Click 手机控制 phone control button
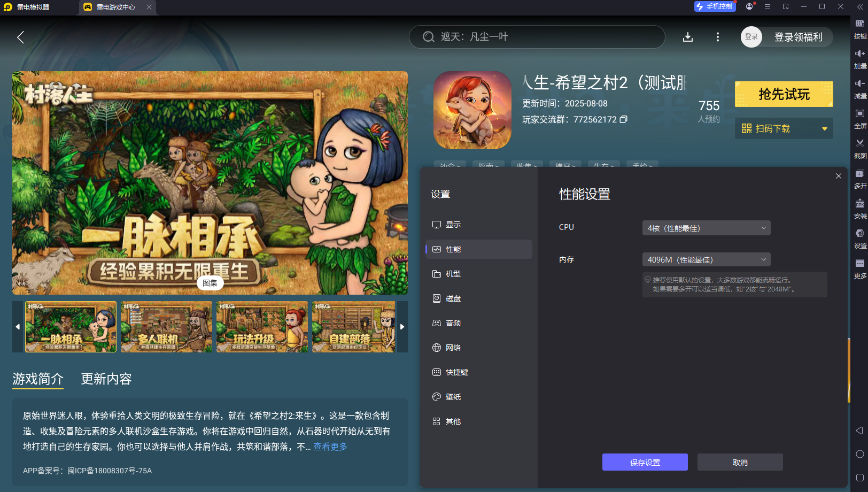Viewport: 868px width, 492px height. 715,6
